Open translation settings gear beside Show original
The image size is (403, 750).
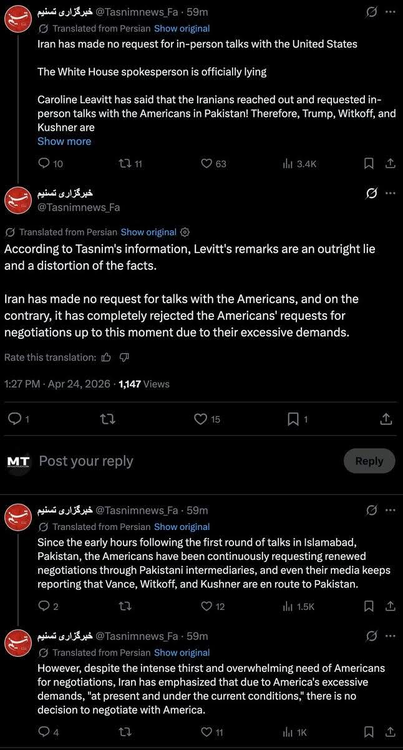point(185,232)
